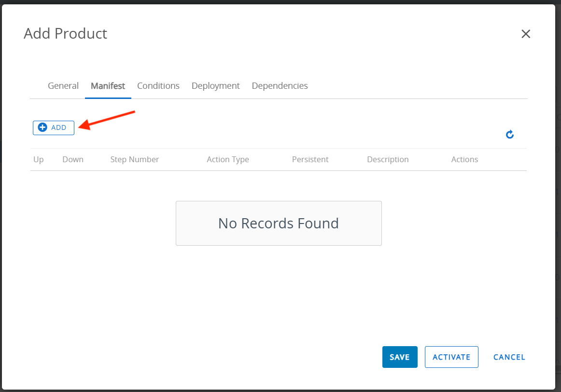Select the Manifest tab
This screenshot has height=392, width=561.
coord(108,86)
